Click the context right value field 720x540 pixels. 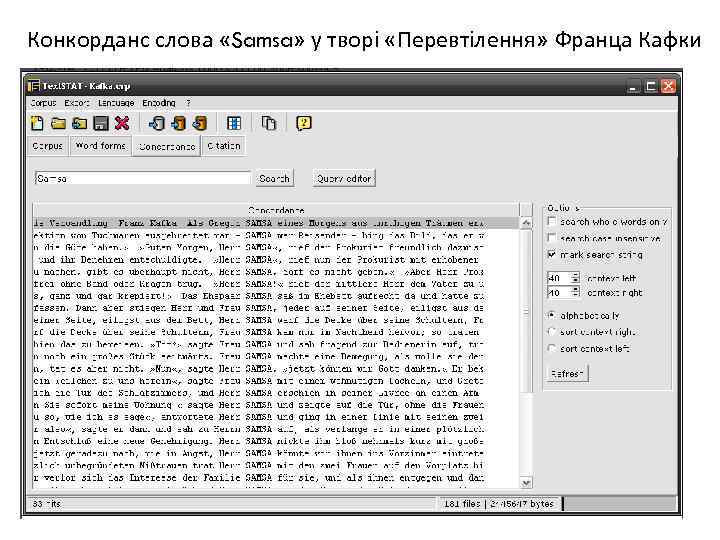(x=559, y=292)
